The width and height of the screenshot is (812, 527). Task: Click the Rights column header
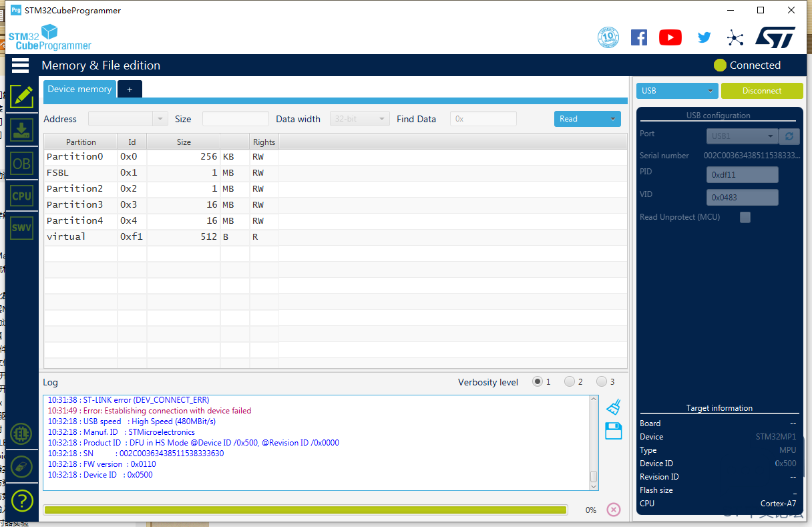(x=264, y=142)
